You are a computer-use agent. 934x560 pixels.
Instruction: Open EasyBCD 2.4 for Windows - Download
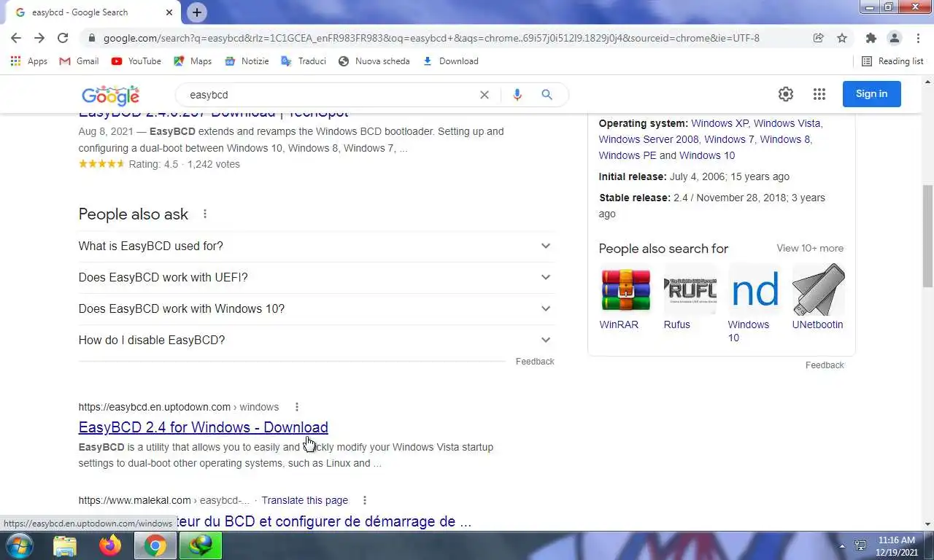point(203,427)
